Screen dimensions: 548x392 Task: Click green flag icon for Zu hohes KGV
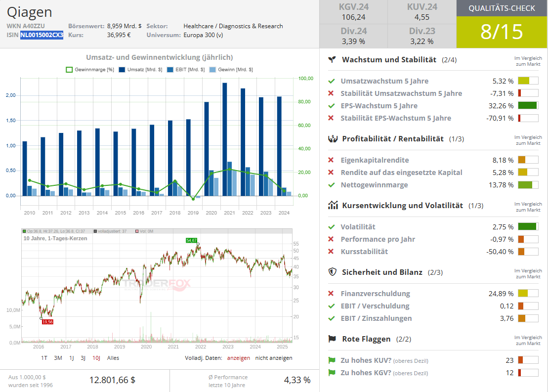(x=332, y=373)
